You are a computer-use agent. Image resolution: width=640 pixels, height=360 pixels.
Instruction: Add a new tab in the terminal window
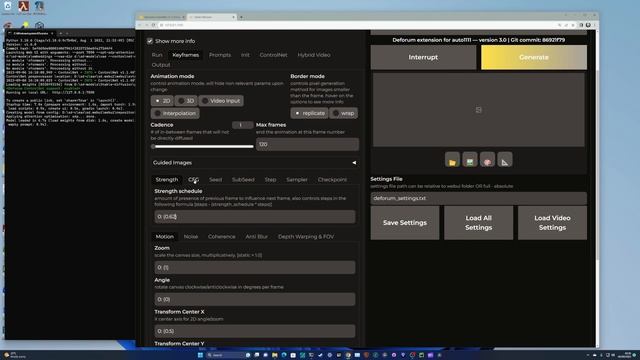60,33
